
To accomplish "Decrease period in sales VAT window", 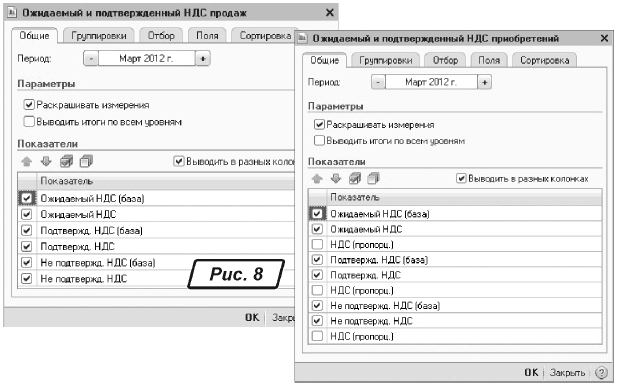I will click(x=91, y=59).
